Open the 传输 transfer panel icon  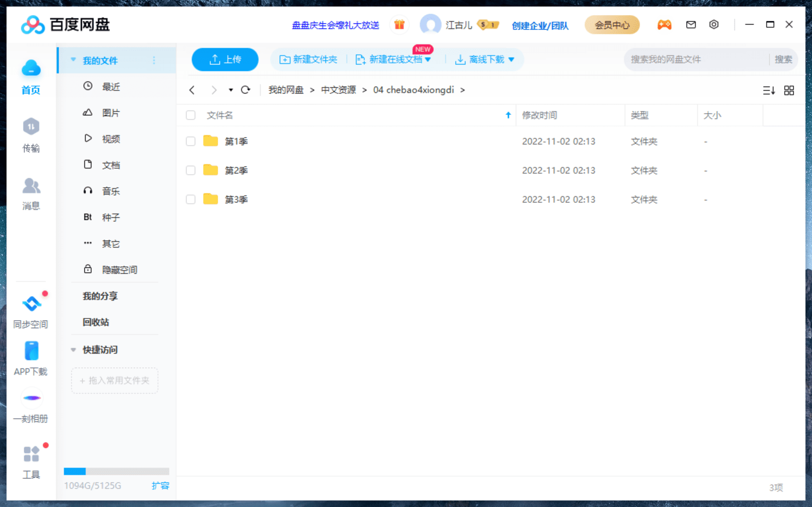(31, 127)
